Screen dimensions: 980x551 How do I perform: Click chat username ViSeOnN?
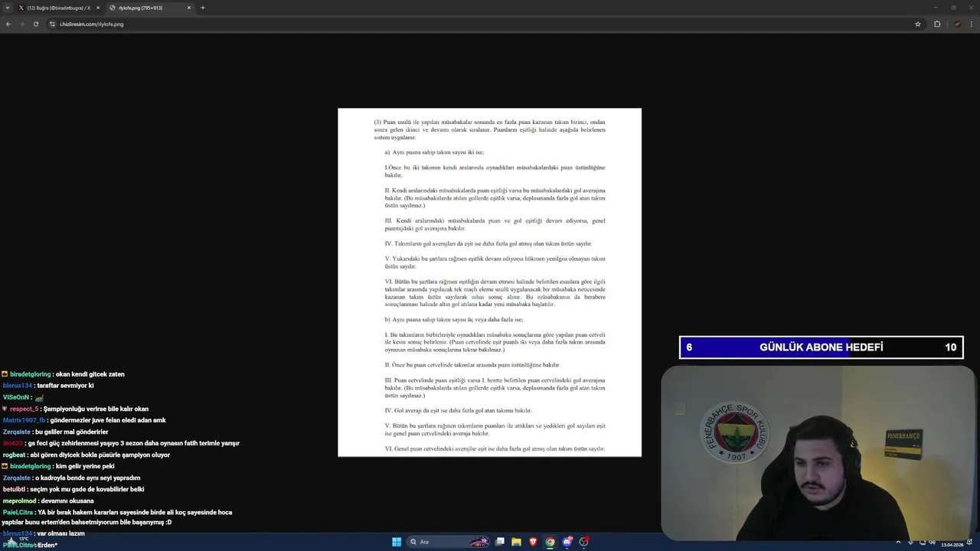tap(15, 397)
